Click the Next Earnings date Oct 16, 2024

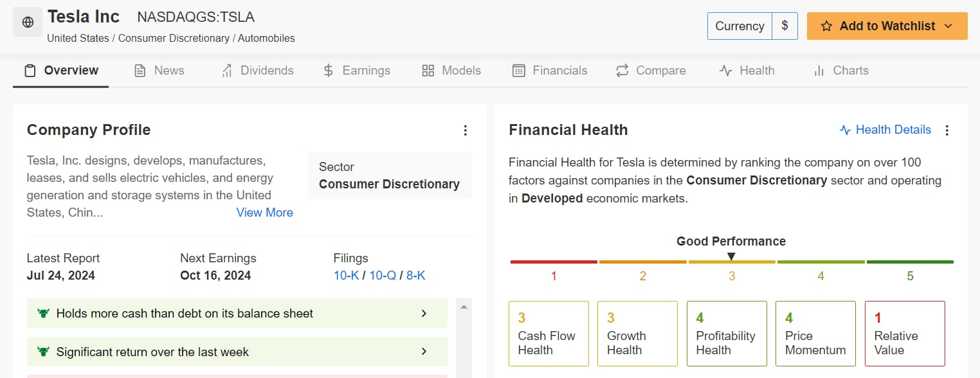click(215, 276)
